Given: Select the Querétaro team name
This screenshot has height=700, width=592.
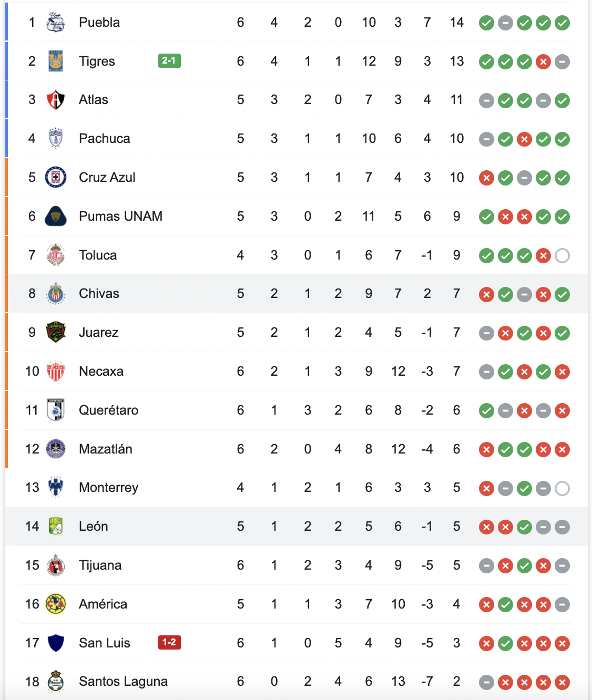Looking at the screenshot, I should click(108, 410).
